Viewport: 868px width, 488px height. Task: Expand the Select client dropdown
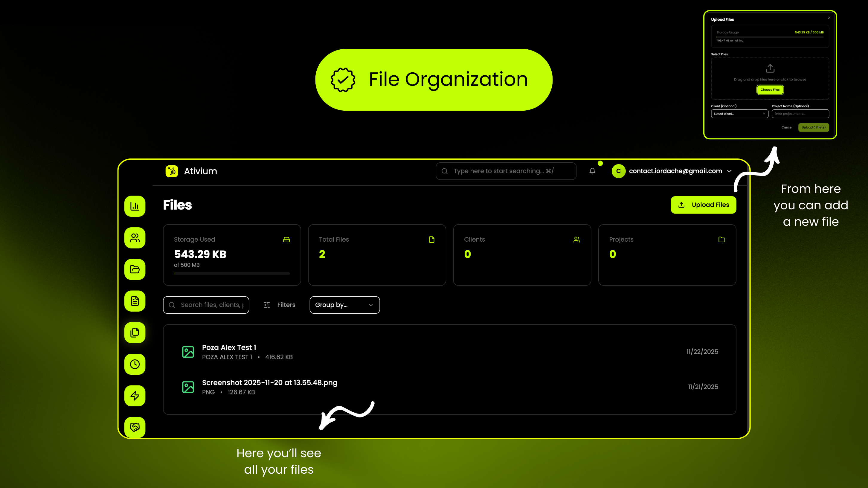pos(739,114)
